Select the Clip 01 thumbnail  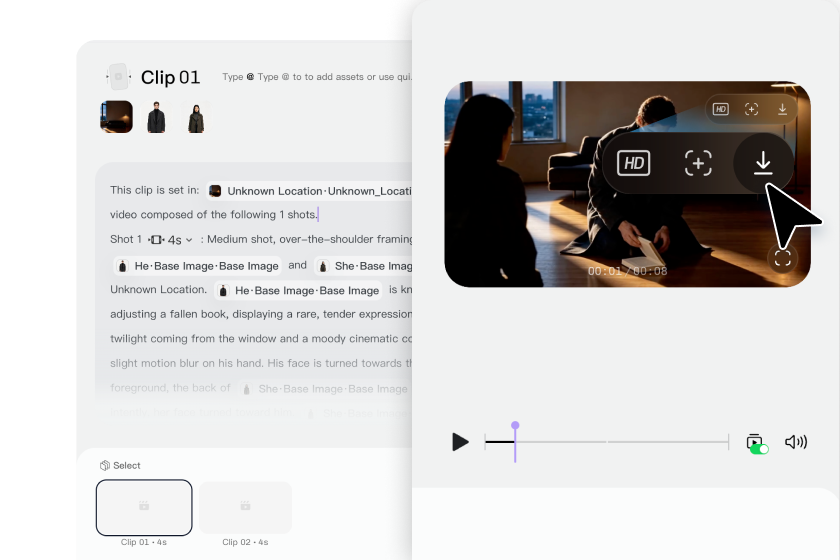point(144,507)
